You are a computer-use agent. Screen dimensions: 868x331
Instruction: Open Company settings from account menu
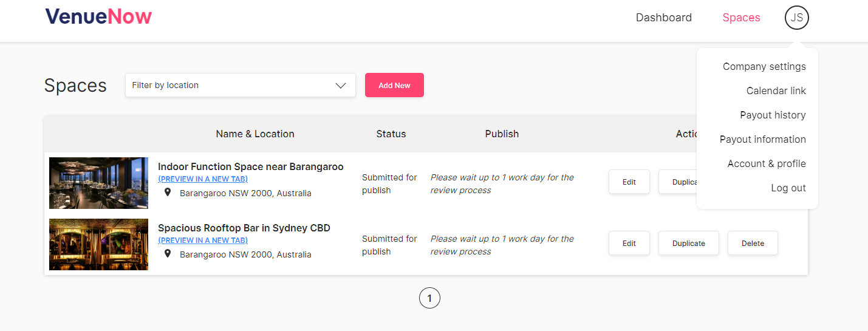point(764,66)
